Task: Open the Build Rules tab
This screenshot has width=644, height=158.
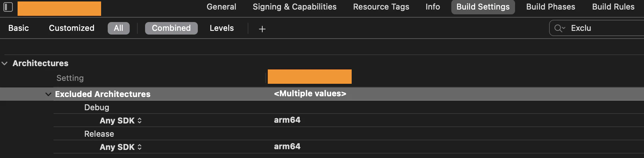Action: pyautogui.click(x=613, y=7)
